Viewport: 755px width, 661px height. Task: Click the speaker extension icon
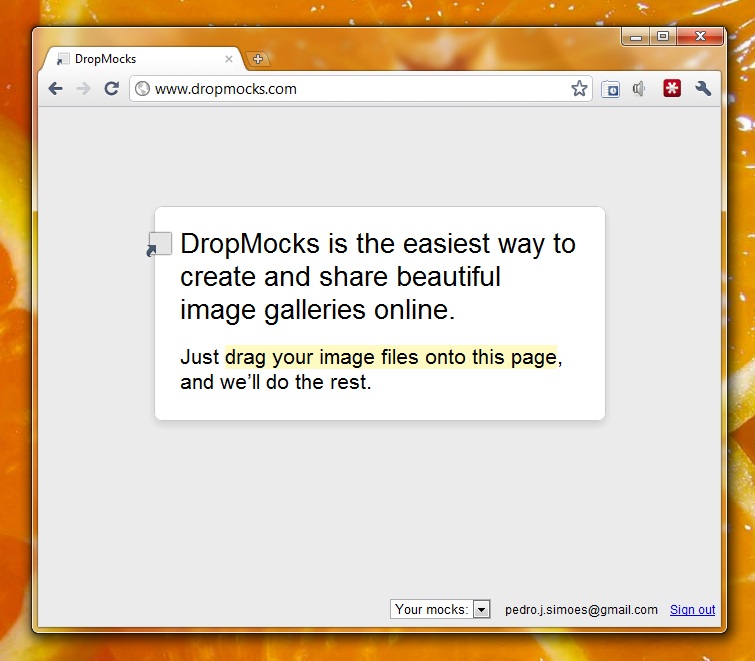click(x=639, y=89)
